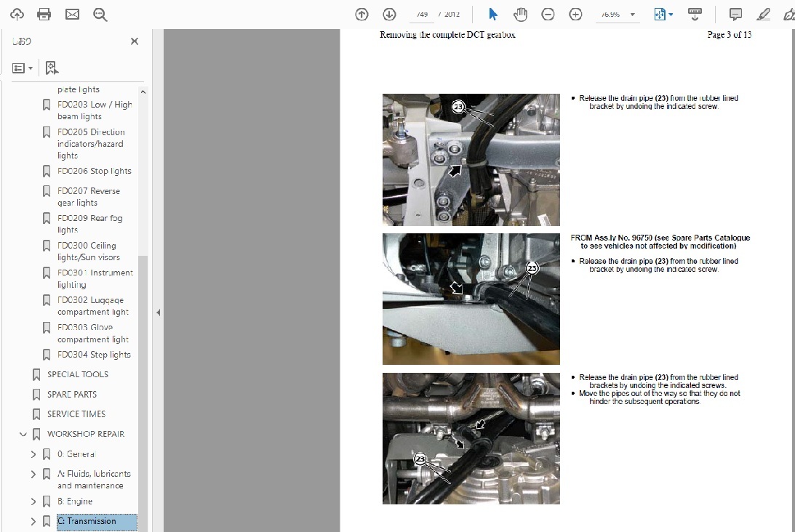Open the SPECIAL TOOLS bookmark
This screenshot has width=795, height=532.
pyautogui.click(x=77, y=374)
